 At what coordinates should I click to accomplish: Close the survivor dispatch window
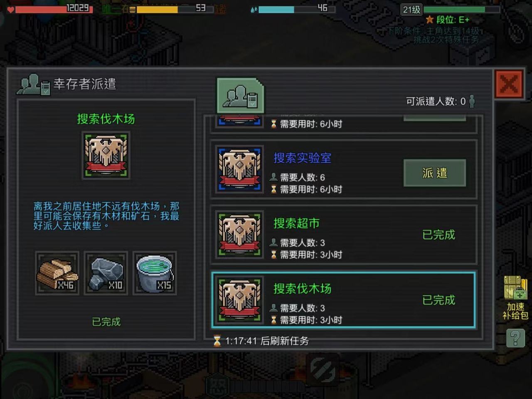(x=509, y=84)
